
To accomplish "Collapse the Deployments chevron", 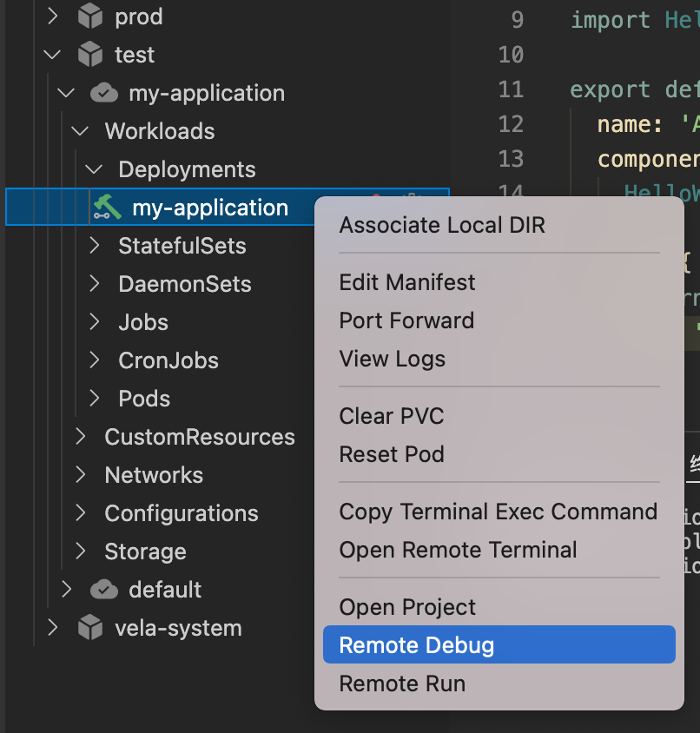I will [94, 169].
